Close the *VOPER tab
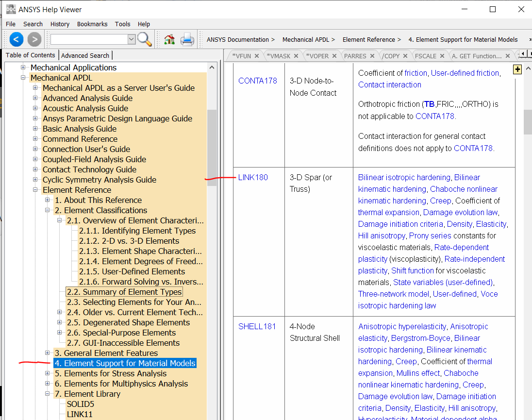This screenshot has height=420, width=532. click(x=334, y=56)
